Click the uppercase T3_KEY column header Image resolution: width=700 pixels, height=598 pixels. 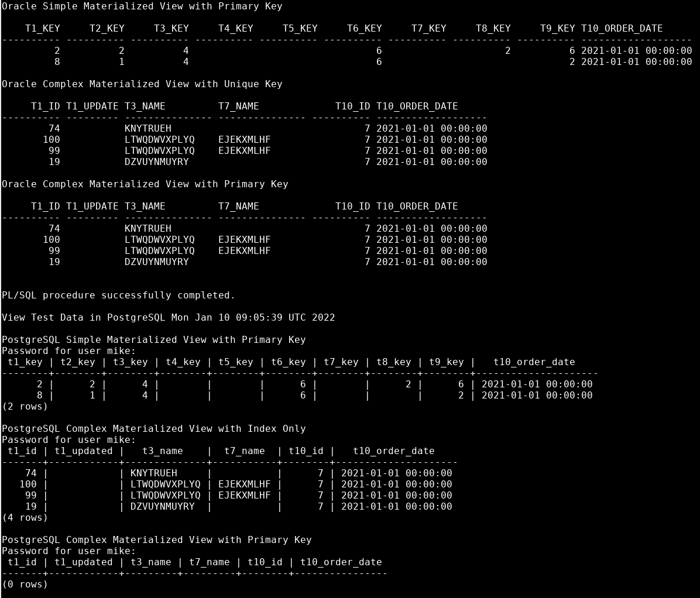tap(171, 29)
